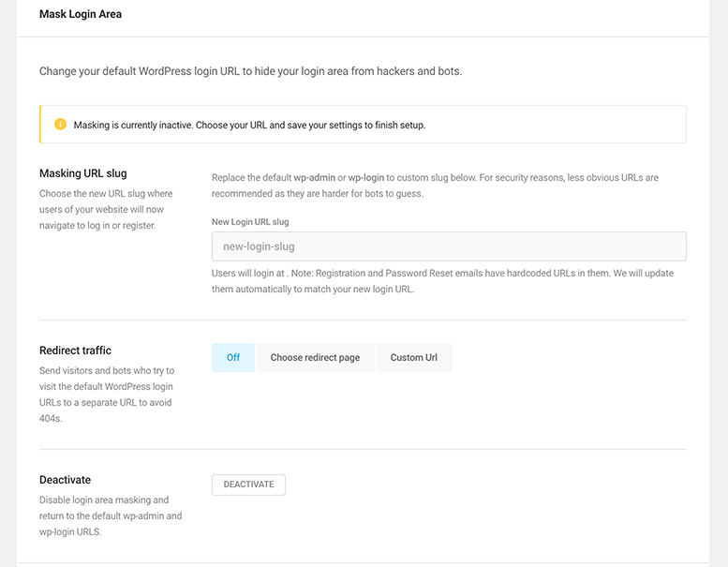The image size is (728, 567).
Task: Click the Masking URL slug heading
Action: [x=83, y=173]
